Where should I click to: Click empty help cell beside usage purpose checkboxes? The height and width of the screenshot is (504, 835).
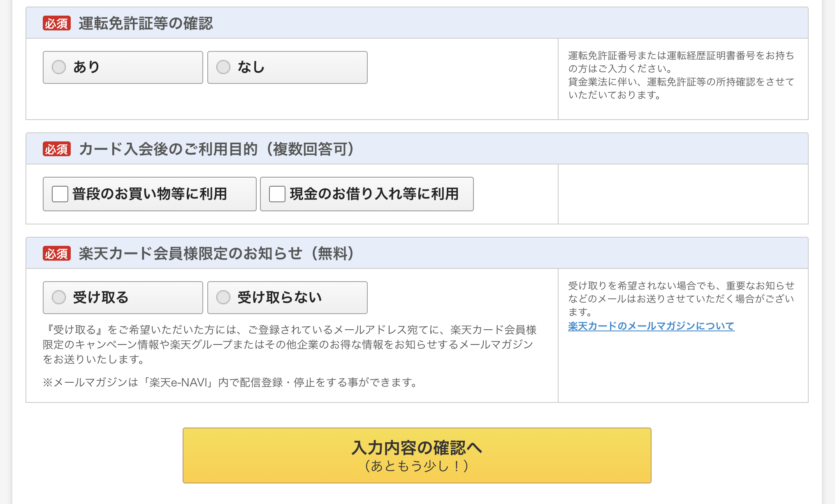tap(683, 194)
